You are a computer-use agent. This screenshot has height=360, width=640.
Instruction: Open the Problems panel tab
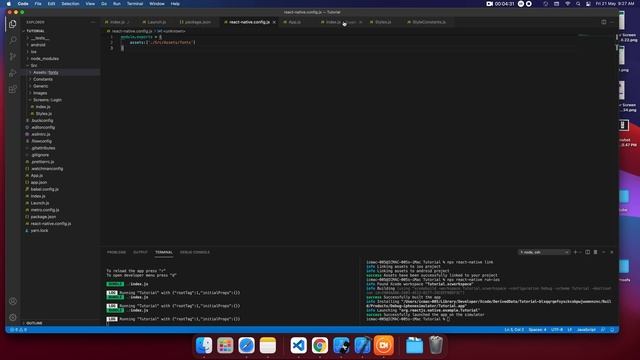tap(116, 252)
